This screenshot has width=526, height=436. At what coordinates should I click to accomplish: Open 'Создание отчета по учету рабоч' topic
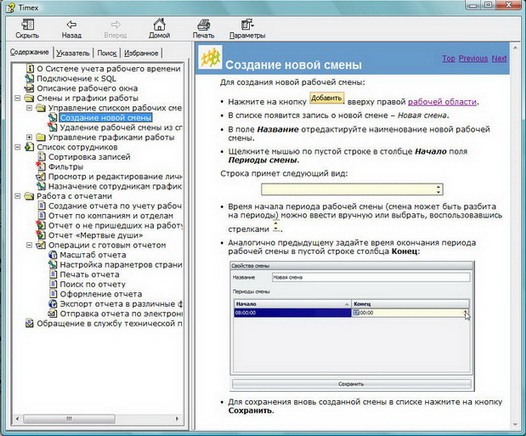pos(115,206)
